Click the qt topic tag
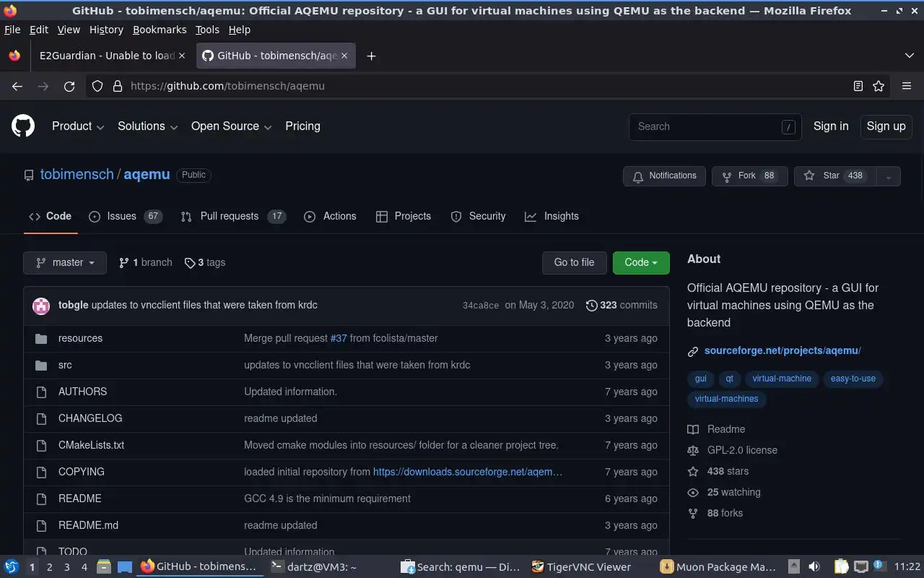 click(x=729, y=379)
